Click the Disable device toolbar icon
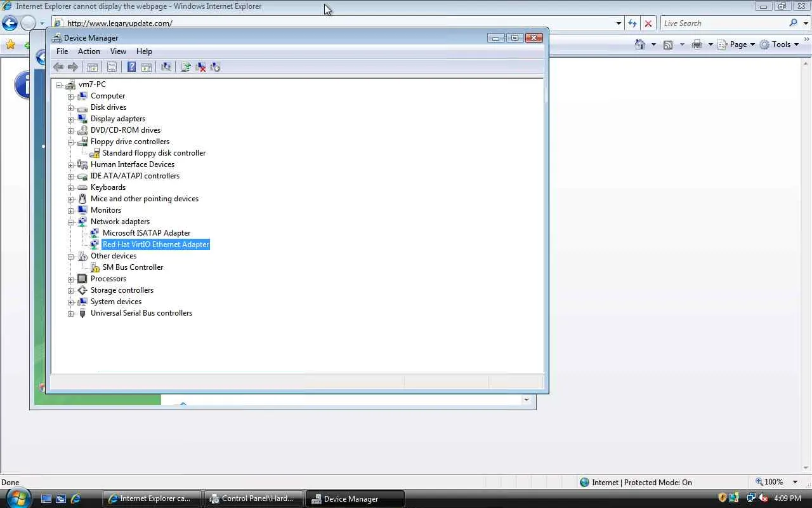The width and height of the screenshot is (812, 508). [215, 67]
